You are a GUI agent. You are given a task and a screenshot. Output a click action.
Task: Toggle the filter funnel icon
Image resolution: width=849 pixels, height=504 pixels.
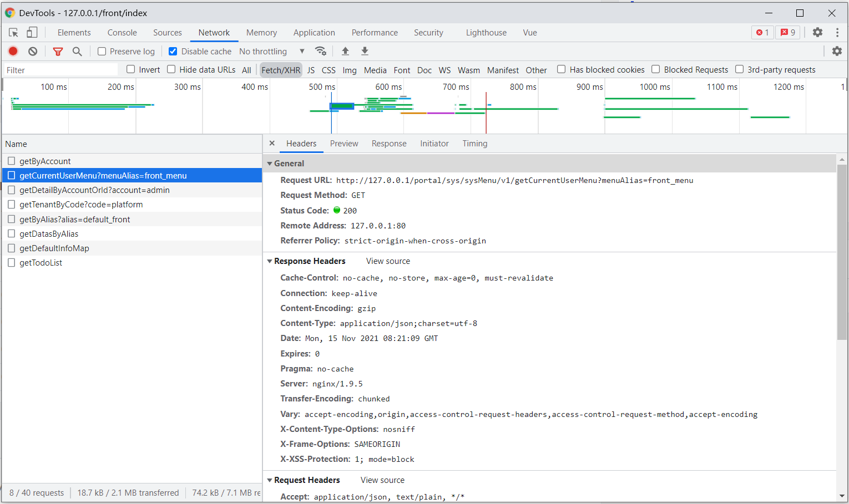click(58, 52)
